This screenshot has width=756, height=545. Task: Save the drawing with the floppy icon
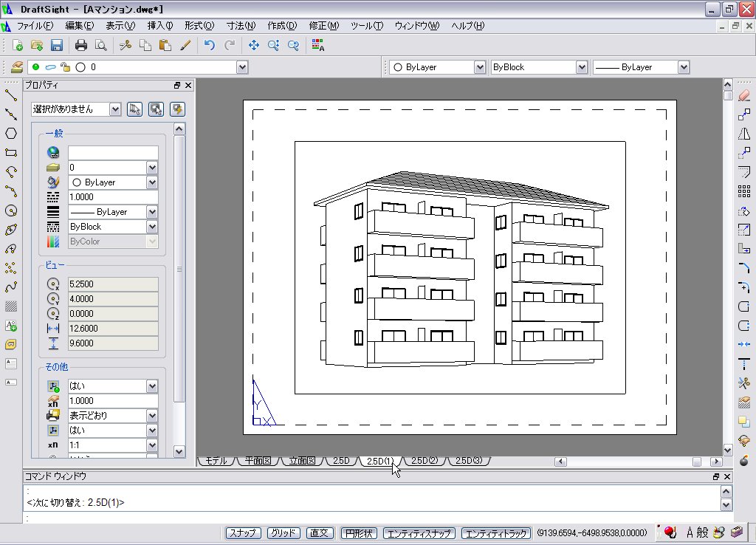(x=57, y=45)
